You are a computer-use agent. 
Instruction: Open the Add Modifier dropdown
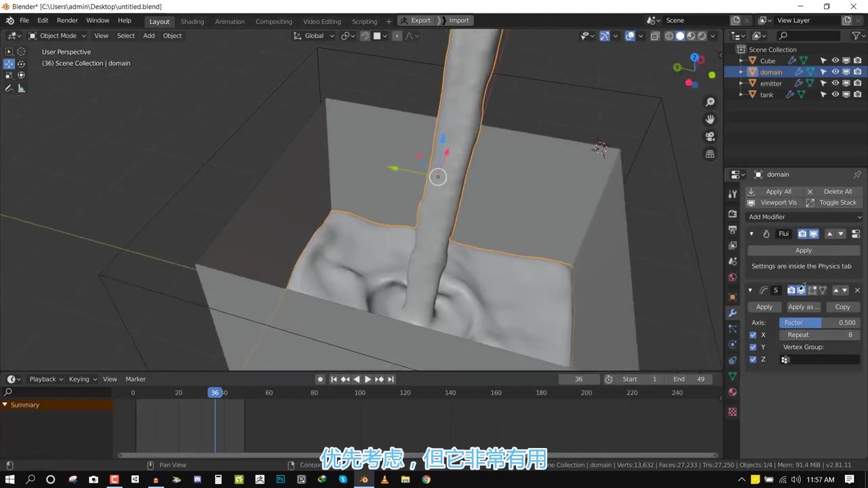tap(806, 216)
